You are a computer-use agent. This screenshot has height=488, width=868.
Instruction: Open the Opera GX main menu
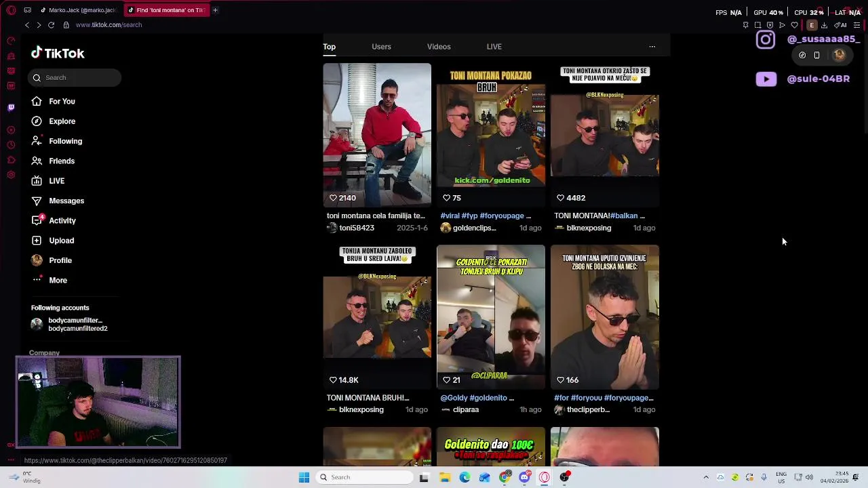pos(11,10)
